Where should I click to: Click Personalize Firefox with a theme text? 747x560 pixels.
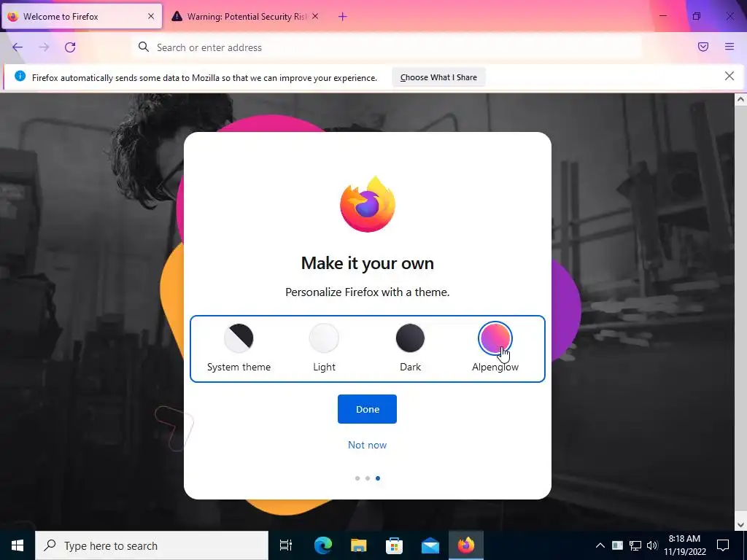point(368,292)
